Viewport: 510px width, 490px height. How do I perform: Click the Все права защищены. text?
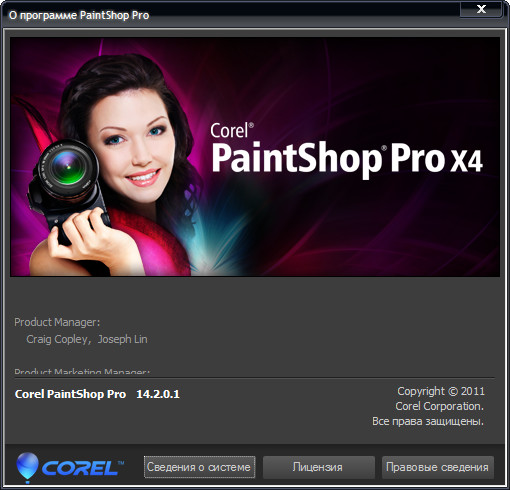(x=428, y=421)
